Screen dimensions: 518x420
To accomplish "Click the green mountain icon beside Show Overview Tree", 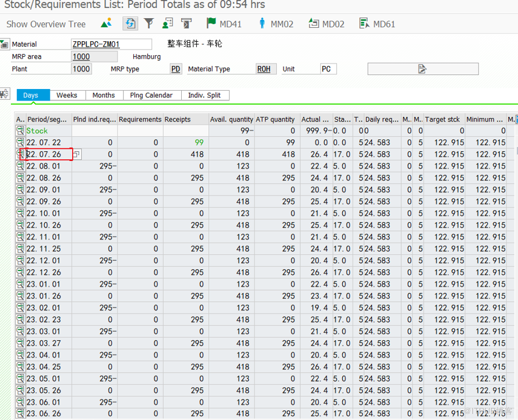I will (107, 24).
